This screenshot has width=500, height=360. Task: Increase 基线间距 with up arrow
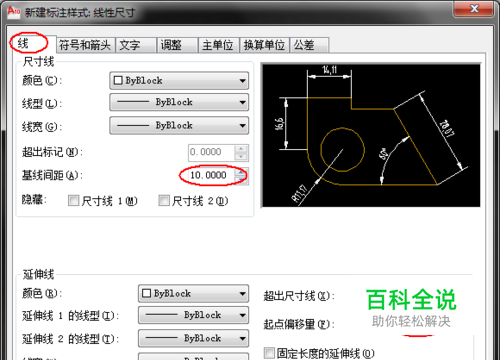(x=241, y=172)
